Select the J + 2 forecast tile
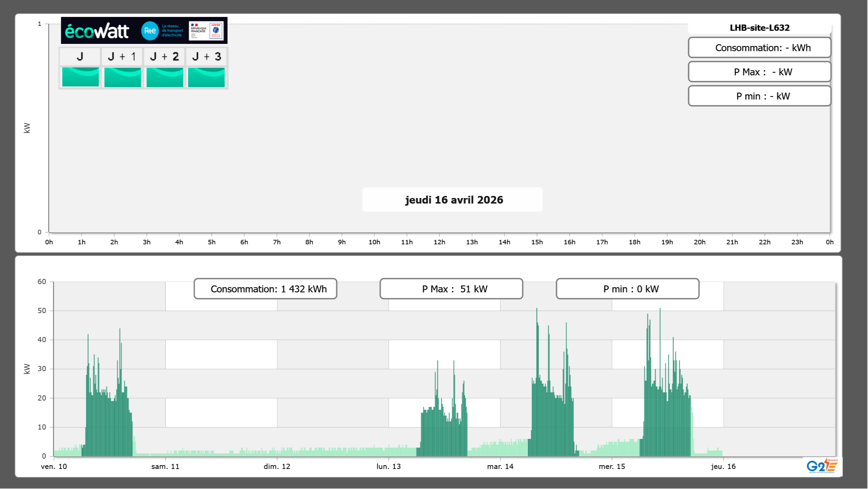Screen dimensions: 868x489 pyautogui.click(x=165, y=77)
